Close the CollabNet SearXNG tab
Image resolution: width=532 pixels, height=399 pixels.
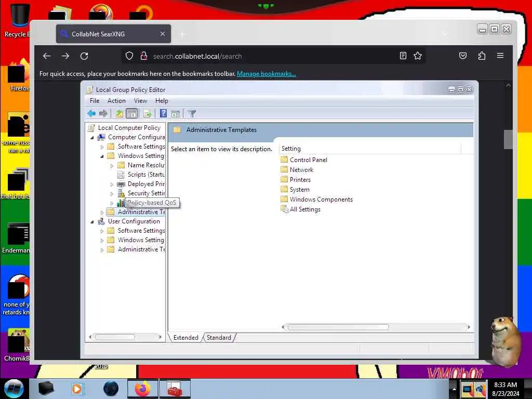(163, 34)
